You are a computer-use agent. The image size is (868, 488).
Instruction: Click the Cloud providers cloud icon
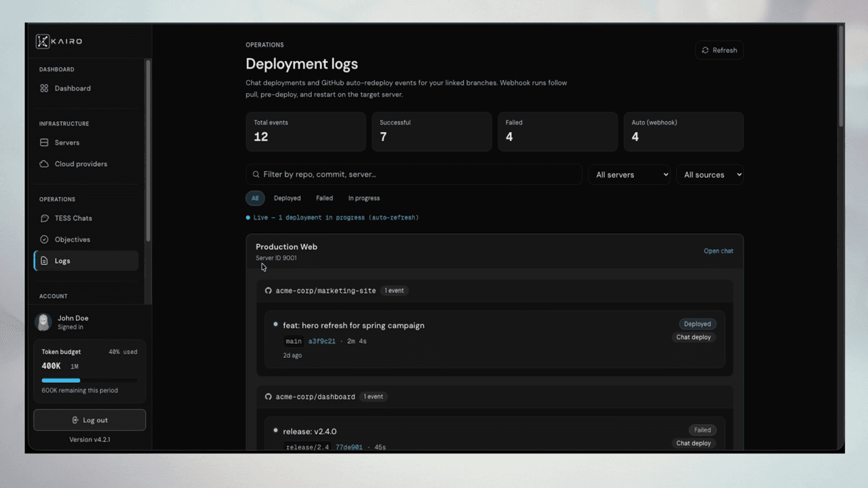44,164
